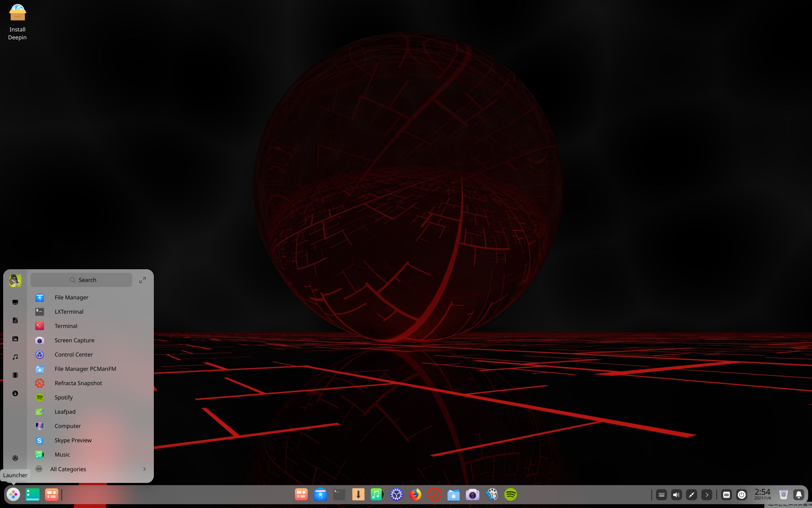The image size is (812, 508).
Task: Open Refracta Snapshot from the dock
Action: (434, 494)
